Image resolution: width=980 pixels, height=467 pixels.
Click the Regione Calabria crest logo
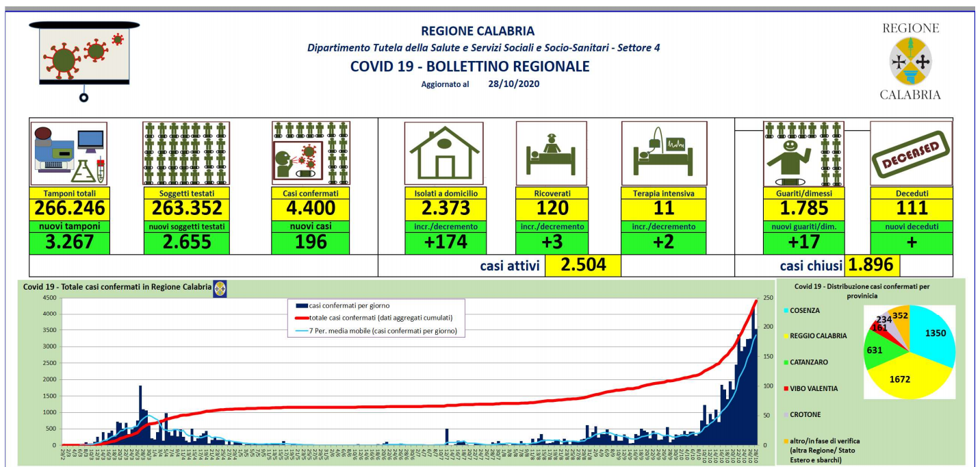click(910, 62)
